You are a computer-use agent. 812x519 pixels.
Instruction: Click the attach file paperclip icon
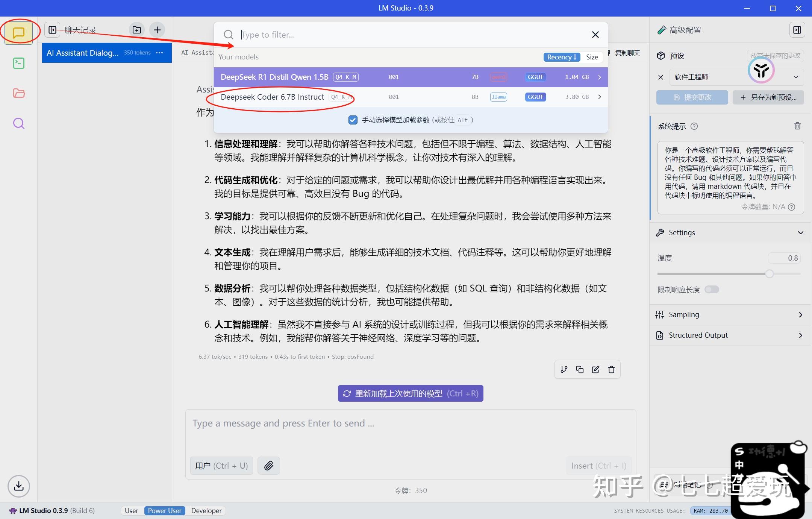(x=268, y=466)
